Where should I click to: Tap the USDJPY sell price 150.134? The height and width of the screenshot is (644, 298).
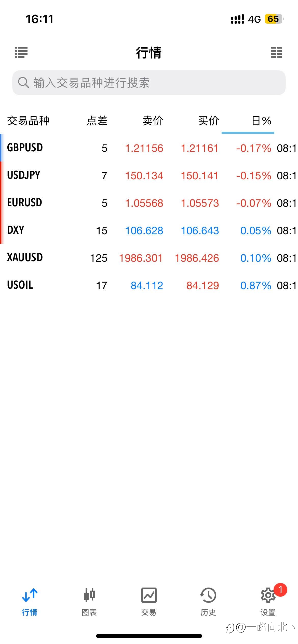pyautogui.click(x=144, y=175)
